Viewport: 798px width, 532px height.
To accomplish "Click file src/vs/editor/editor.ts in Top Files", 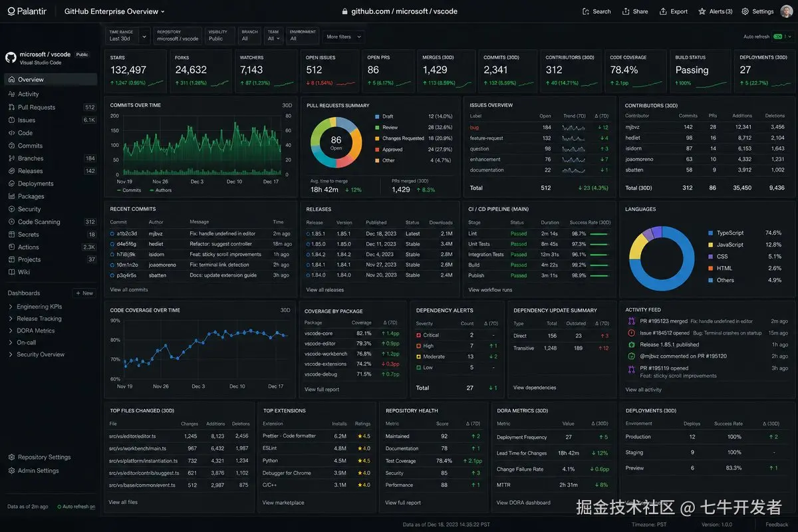I will [x=132, y=436].
